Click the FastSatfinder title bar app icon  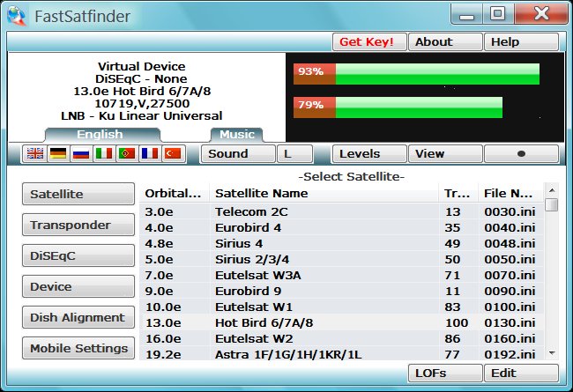(x=17, y=16)
